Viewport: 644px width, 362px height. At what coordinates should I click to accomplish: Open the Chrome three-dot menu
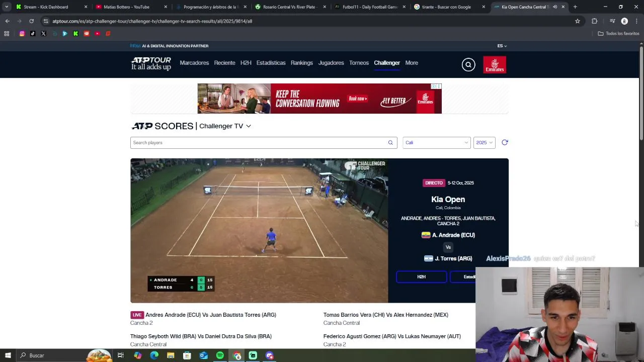(637, 21)
